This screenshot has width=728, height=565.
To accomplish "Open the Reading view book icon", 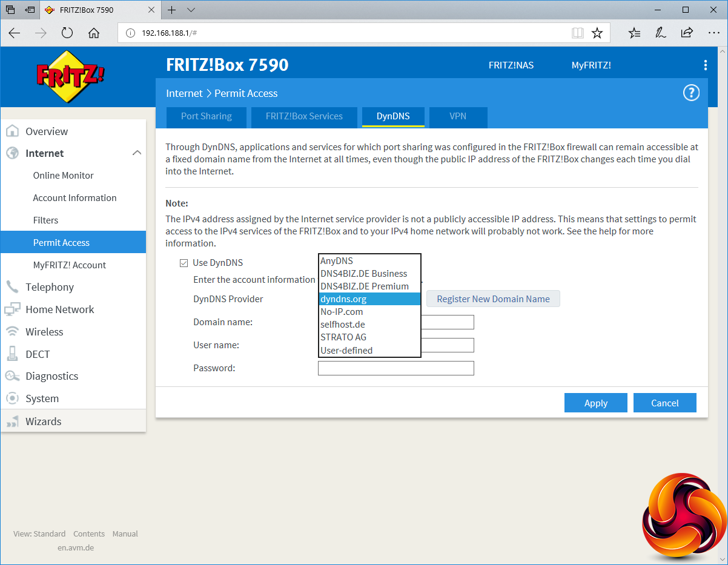I will click(578, 33).
